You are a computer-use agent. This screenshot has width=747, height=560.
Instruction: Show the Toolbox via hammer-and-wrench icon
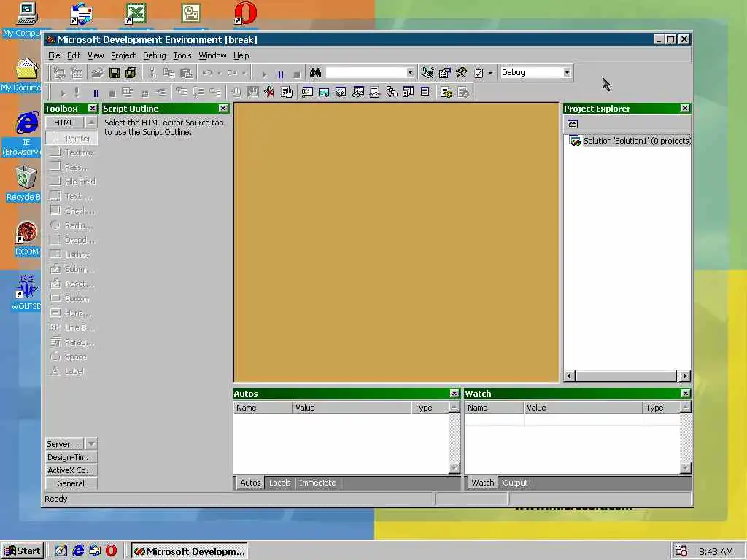(461, 73)
